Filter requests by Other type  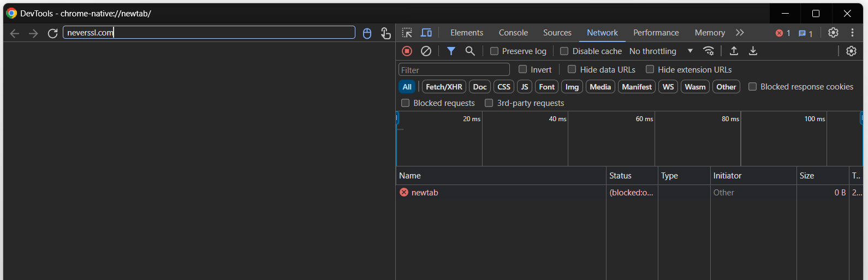[x=726, y=87]
